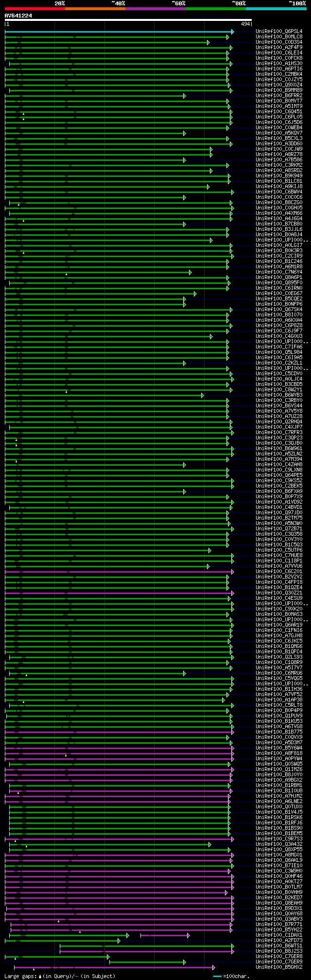The width and height of the screenshot is (311, 980).
Task: Select hit UniRef100_A5KQV7
Action: coord(279,133)
